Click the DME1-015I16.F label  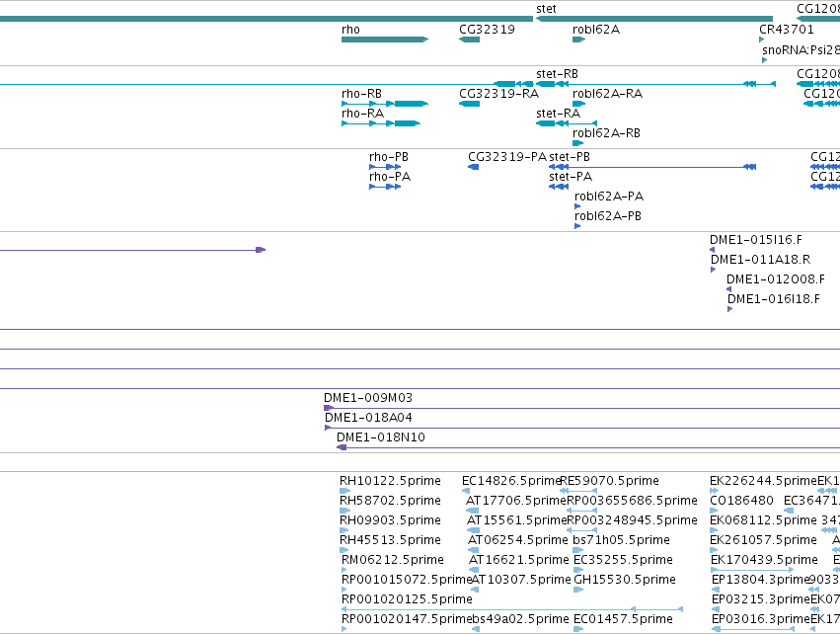pos(756,240)
